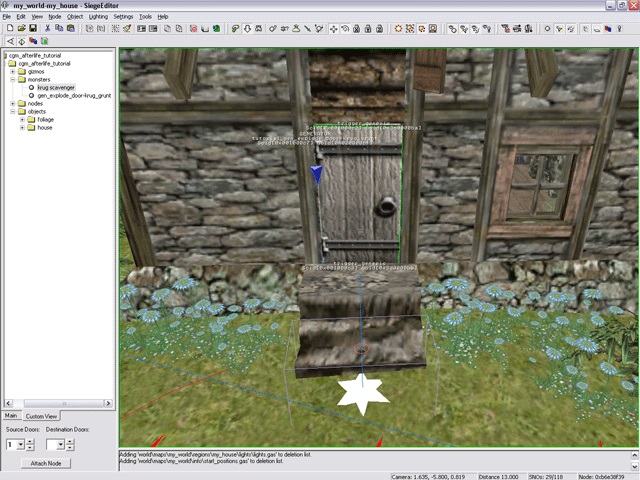The image size is (640, 480).
Task: Click the Copy toolbar icon
Action: click(59, 28)
